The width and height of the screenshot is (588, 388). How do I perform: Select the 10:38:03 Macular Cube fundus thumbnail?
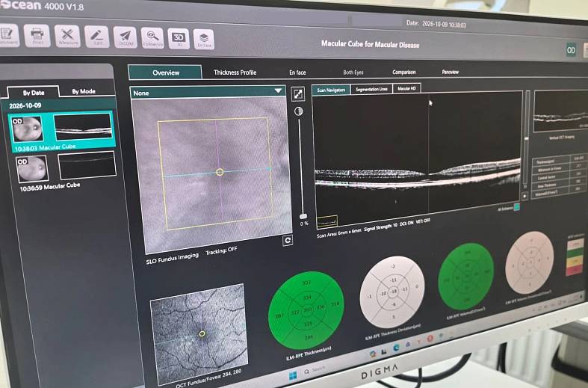tap(28, 129)
